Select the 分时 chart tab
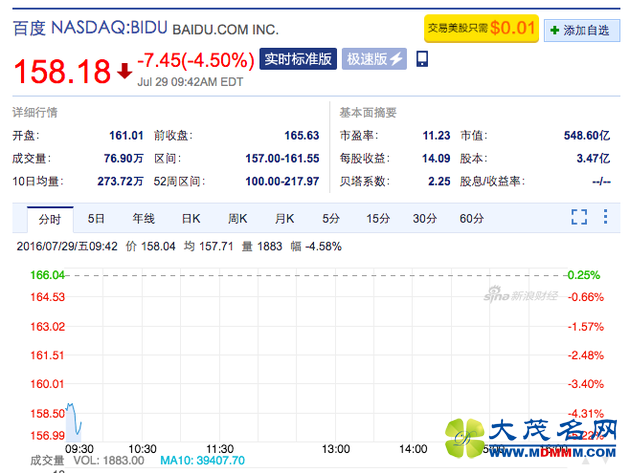 (50, 219)
